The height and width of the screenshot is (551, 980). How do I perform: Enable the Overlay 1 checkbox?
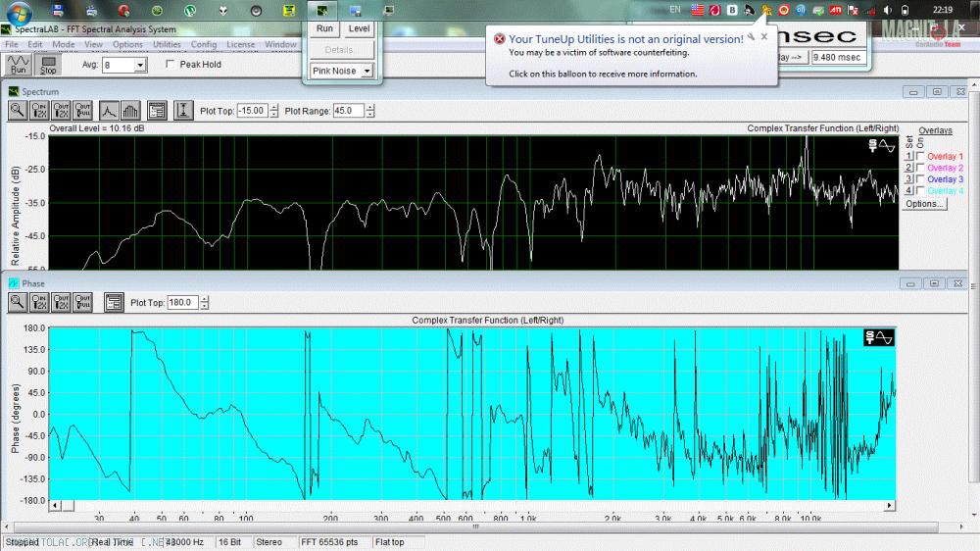pos(920,156)
